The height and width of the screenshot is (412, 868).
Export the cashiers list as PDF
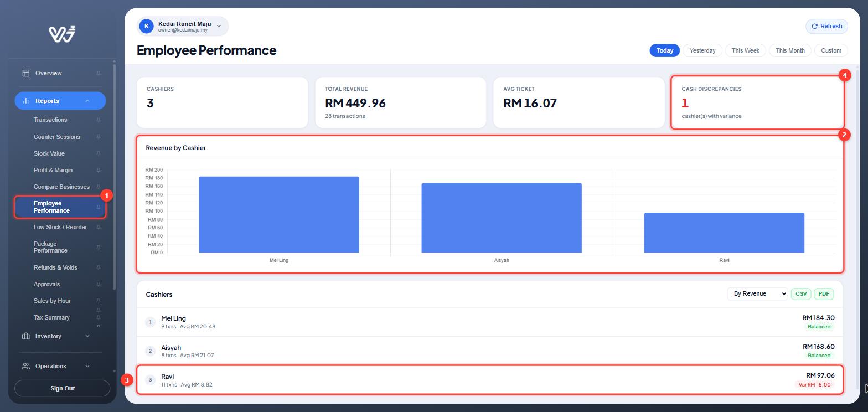pyautogui.click(x=824, y=293)
